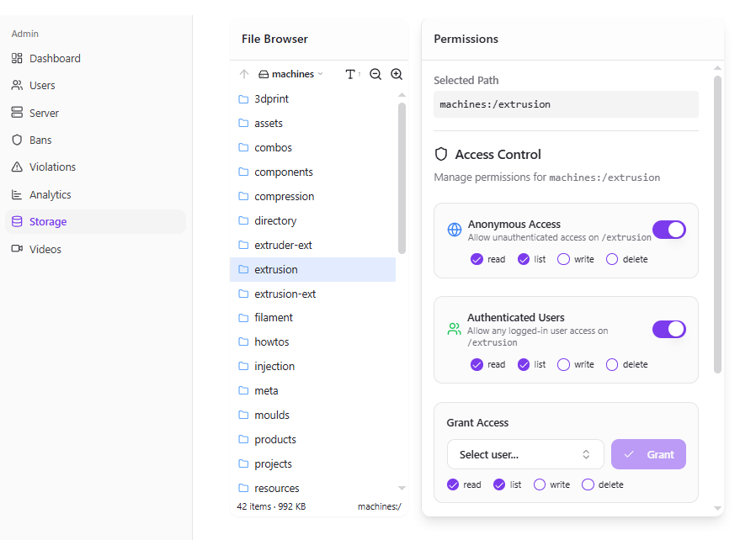Click the zoom in magnifier icon
Image resolution: width=756 pixels, height=540 pixels.
(x=397, y=74)
